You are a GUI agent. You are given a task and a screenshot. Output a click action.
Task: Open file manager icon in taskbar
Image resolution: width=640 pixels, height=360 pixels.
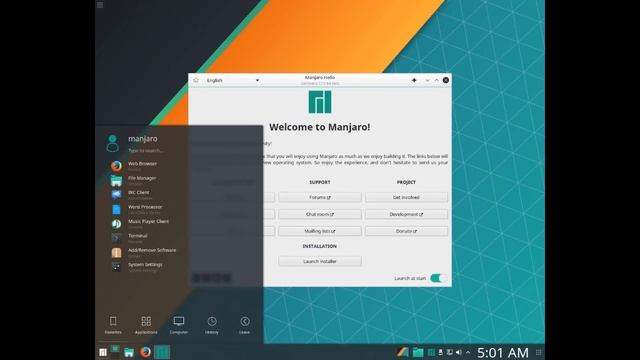[x=129, y=352]
